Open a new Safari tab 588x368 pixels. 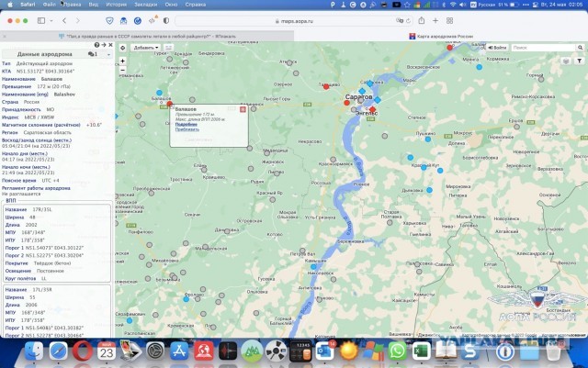435,20
